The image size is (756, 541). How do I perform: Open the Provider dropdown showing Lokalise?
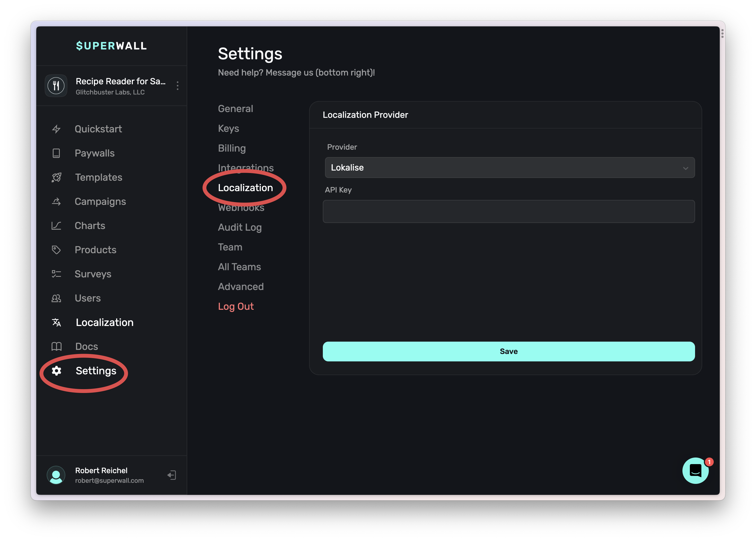[509, 168]
